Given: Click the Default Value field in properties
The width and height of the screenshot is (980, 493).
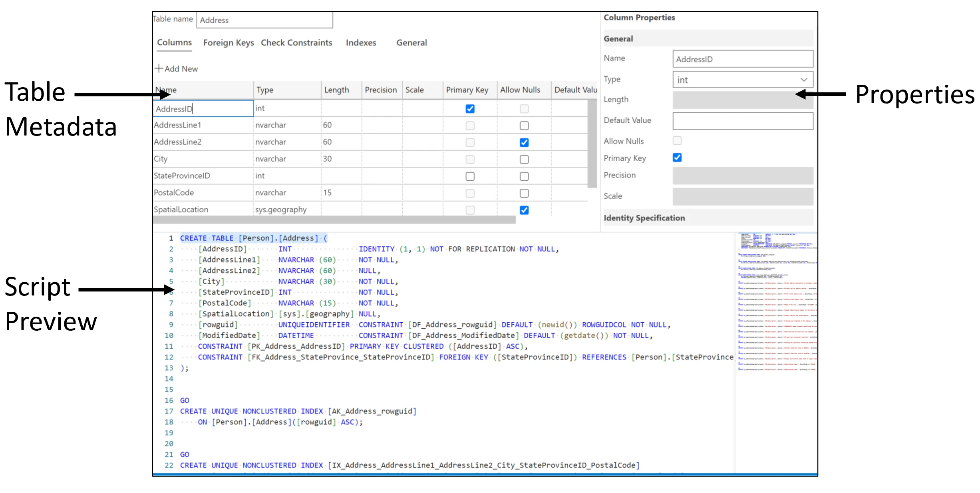Looking at the screenshot, I should (742, 121).
